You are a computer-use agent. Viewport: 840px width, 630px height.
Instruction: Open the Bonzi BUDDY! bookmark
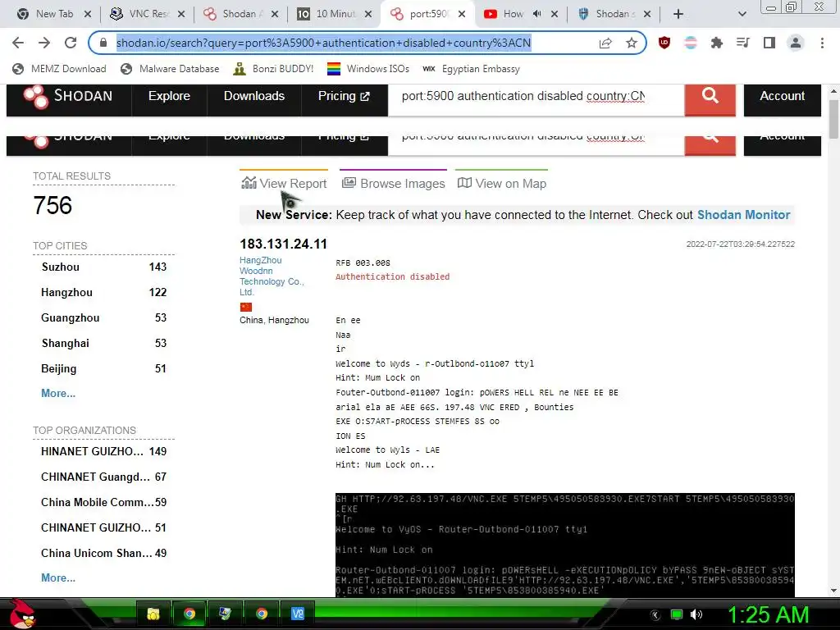(x=273, y=69)
